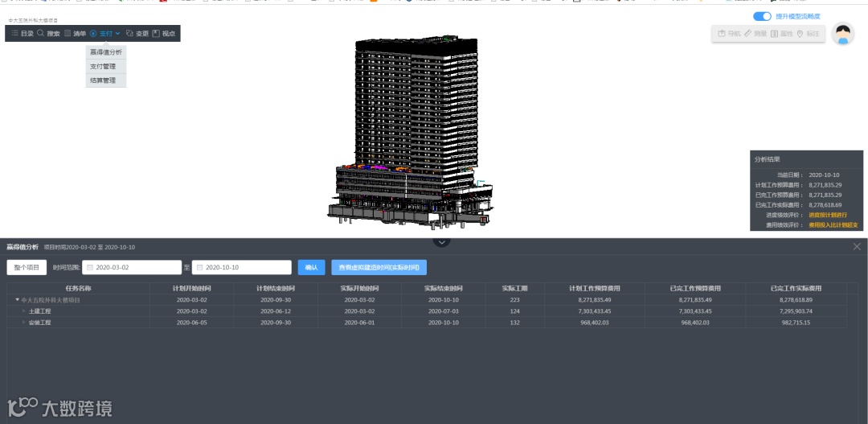Viewport: 868px width, 424px height.
Task: Click the 132 duration cell
Action: pos(515,322)
